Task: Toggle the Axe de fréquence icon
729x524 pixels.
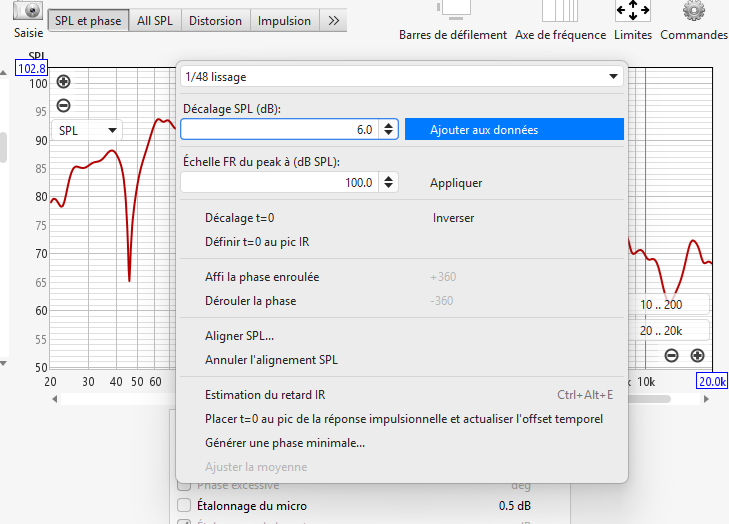Action: tap(560, 10)
